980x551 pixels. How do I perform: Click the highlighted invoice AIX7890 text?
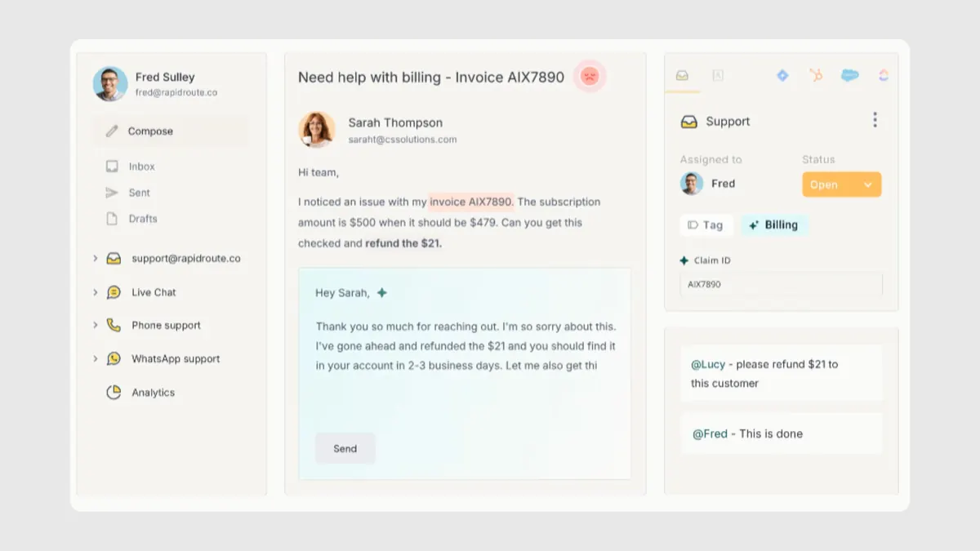tap(471, 202)
